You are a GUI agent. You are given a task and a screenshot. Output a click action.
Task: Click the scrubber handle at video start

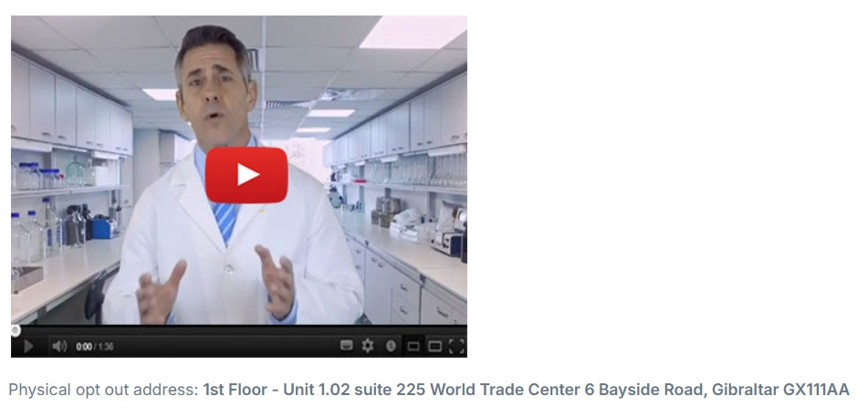point(16,331)
